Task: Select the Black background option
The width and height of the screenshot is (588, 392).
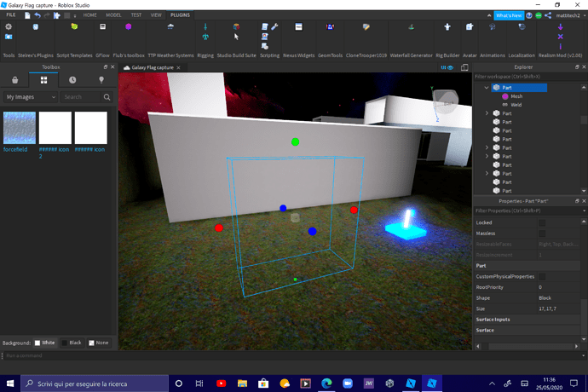Action: tap(72, 343)
